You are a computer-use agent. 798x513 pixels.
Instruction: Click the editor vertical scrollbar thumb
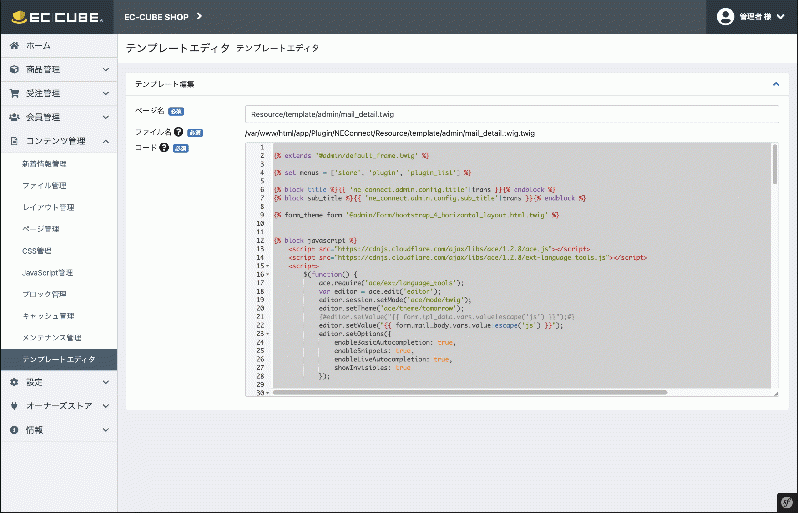(x=775, y=164)
